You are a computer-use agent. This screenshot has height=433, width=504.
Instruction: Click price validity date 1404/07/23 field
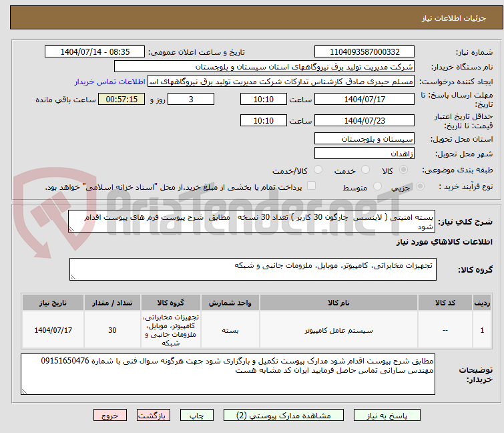[364, 121]
